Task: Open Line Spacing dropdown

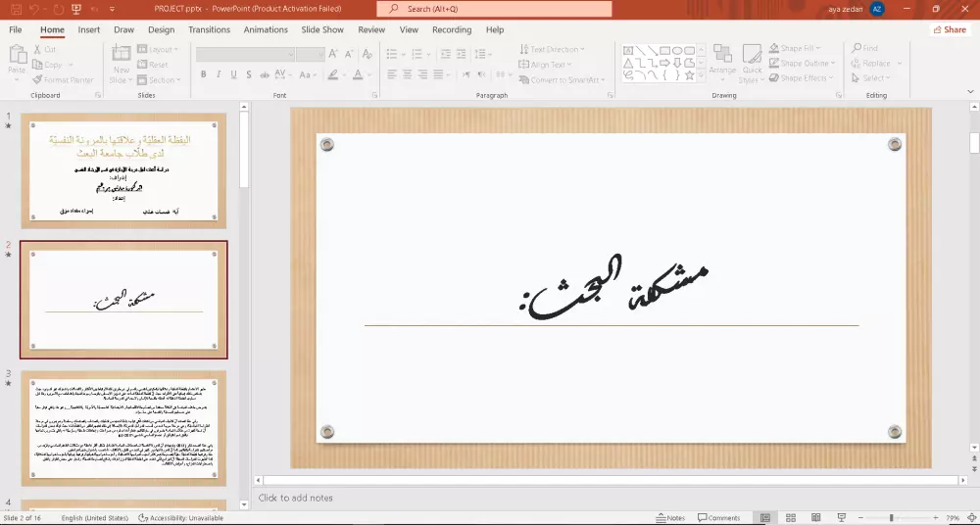Action: tap(483, 55)
